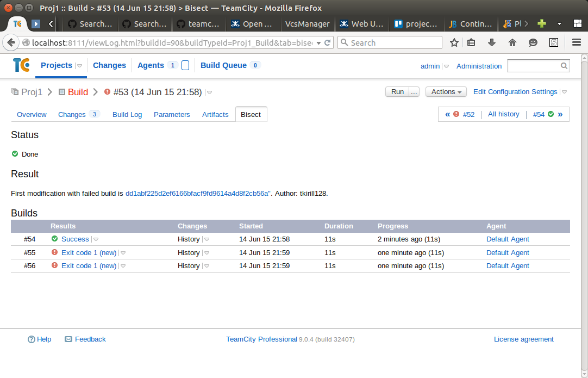This screenshot has width=588, height=378.
Task: Click the agent status icon beside Agents
Action: click(185, 65)
